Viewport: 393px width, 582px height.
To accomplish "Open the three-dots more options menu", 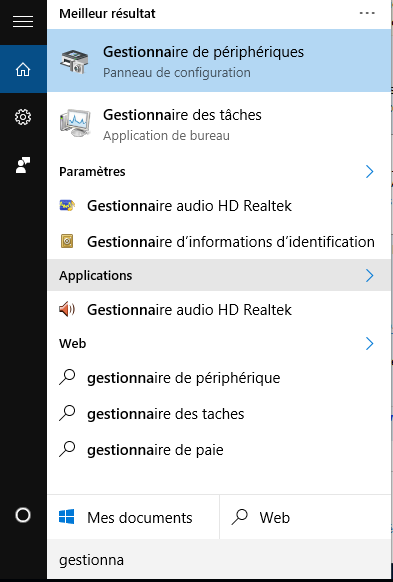I will click(367, 13).
